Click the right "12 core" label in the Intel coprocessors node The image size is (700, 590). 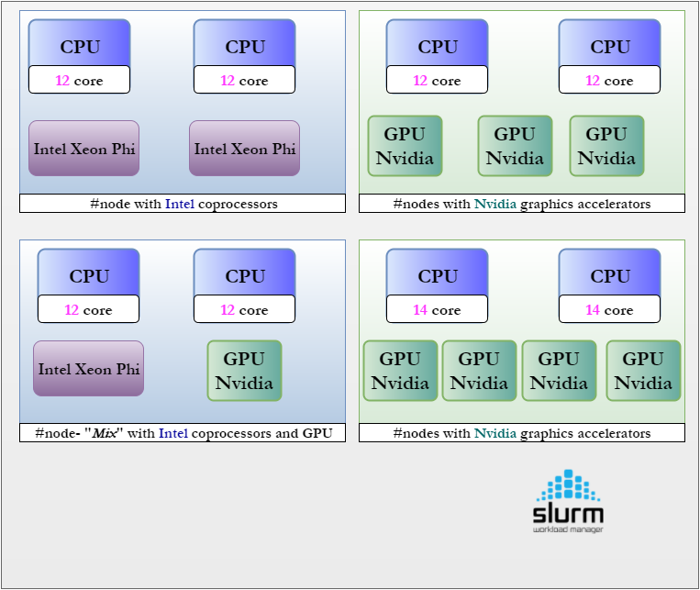click(x=245, y=80)
